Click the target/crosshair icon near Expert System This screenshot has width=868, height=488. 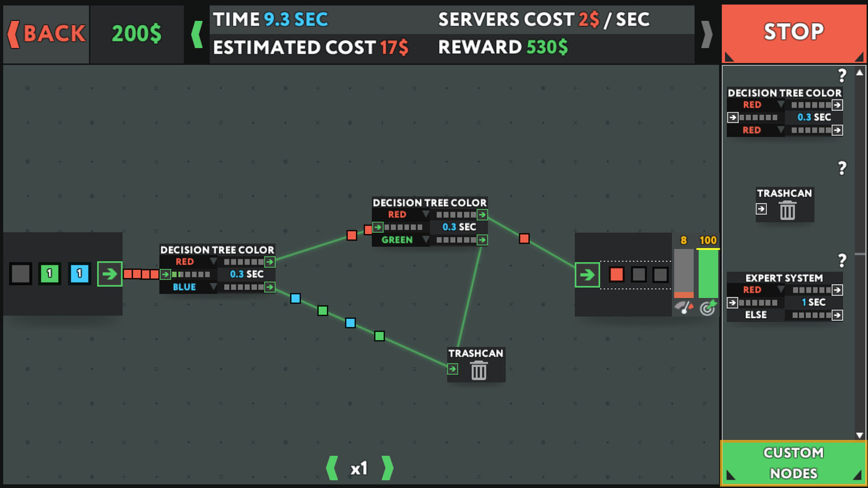tap(707, 308)
